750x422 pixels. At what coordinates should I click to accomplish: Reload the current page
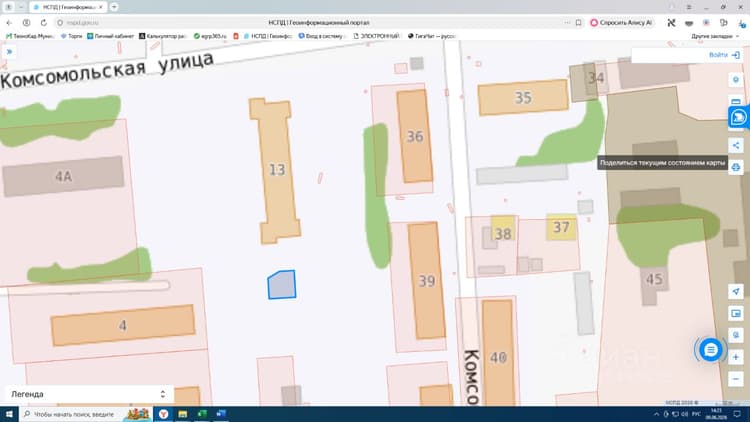(x=44, y=22)
